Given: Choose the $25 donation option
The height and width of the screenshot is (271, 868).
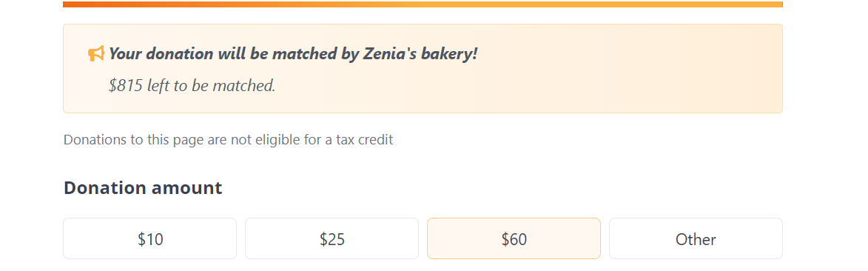Looking at the screenshot, I should (332, 238).
